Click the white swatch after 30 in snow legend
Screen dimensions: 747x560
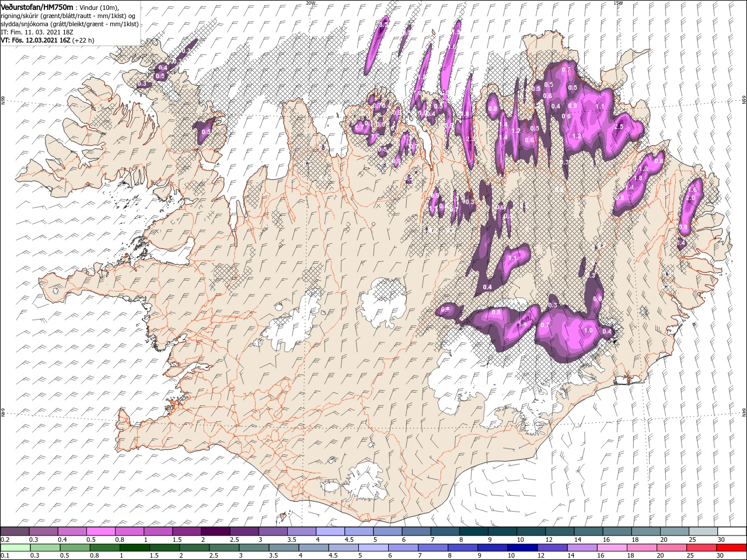point(732,531)
